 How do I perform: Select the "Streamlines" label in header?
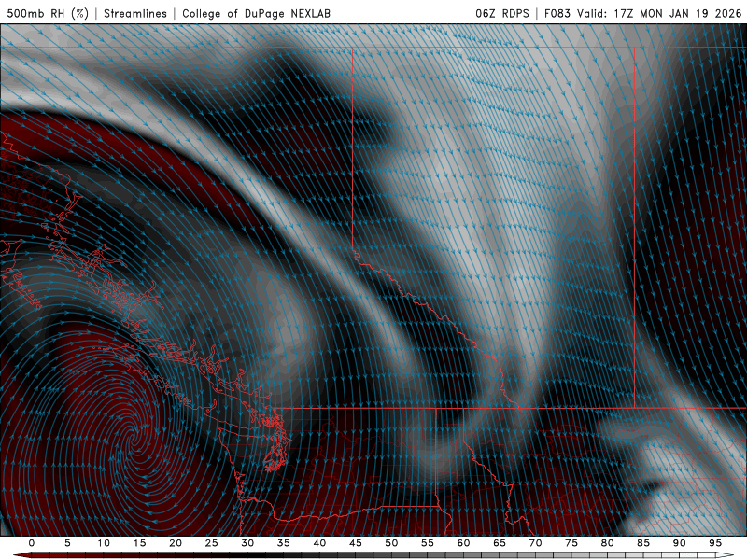pyautogui.click(x=135, y=13)
